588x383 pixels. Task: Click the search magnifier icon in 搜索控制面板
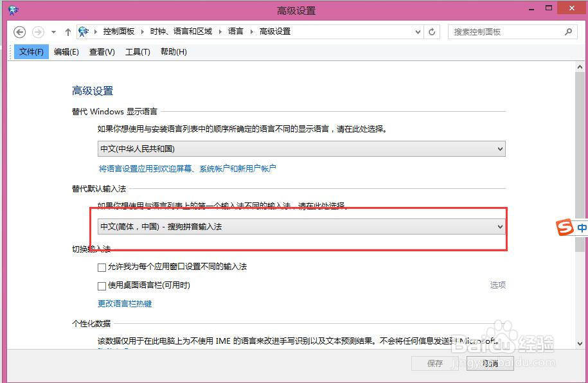point(567,31)
